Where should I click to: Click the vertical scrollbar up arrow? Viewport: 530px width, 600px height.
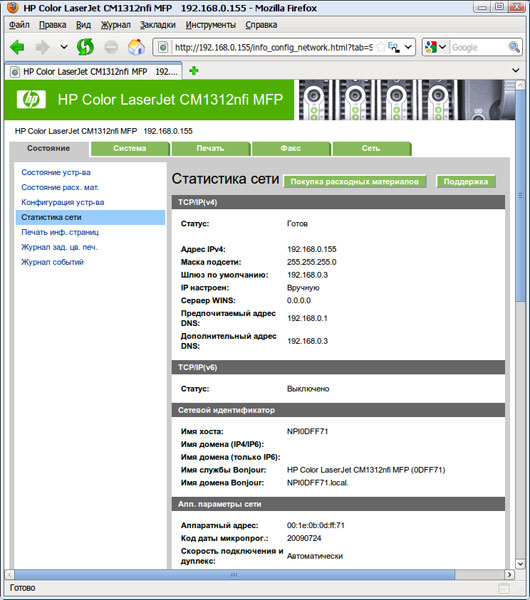[520, 85]
